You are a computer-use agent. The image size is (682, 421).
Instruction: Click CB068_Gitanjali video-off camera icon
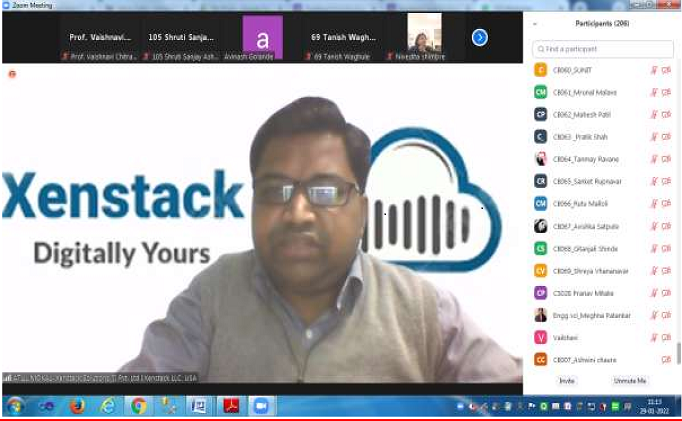pos(666,248)
